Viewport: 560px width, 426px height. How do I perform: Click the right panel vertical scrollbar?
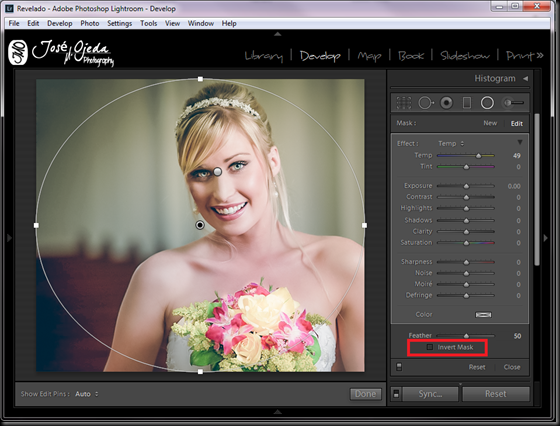pos(537,189)
